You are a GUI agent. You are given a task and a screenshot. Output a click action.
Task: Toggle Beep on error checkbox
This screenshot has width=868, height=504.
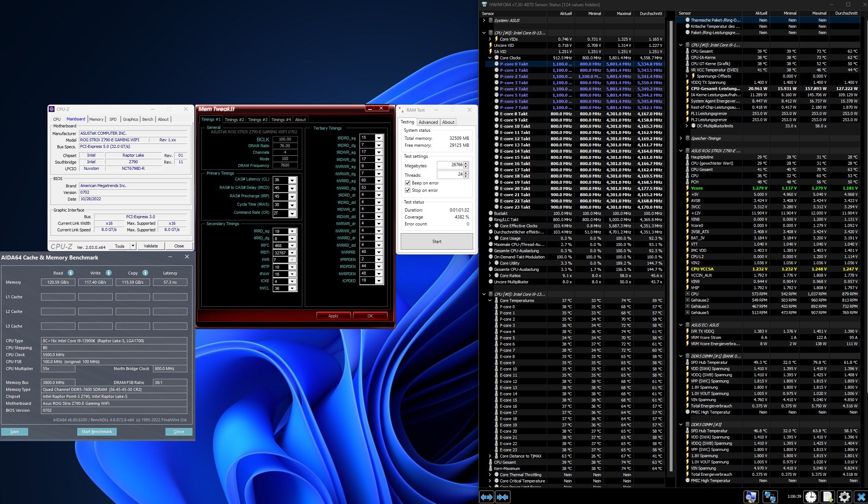408,183
